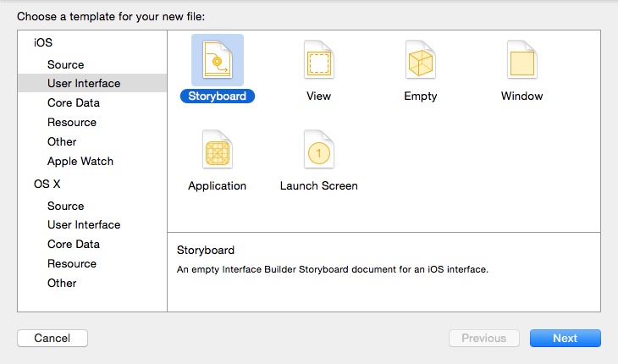Select iOS User Interface category
The height and width of the screenshot is (364, 618).
click(84, 83)
